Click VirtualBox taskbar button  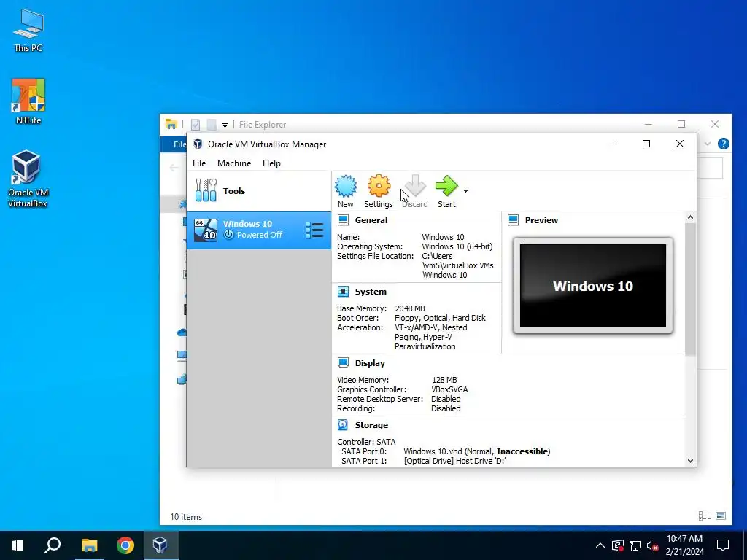pyautogui.click(x=160, y=545)
